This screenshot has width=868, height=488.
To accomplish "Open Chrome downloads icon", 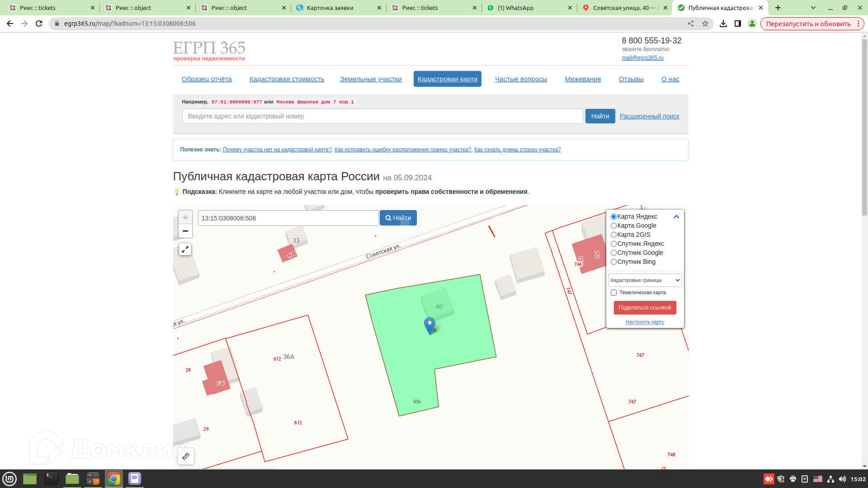I will click(723, 23).
